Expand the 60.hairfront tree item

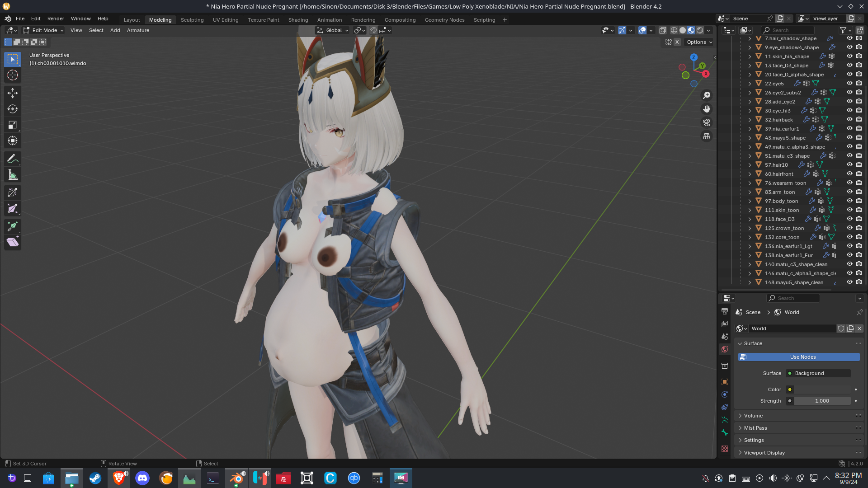750,174
